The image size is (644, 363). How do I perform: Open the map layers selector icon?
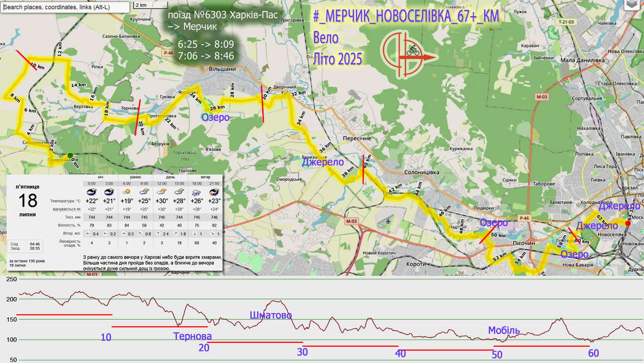[x=633, y=5]
